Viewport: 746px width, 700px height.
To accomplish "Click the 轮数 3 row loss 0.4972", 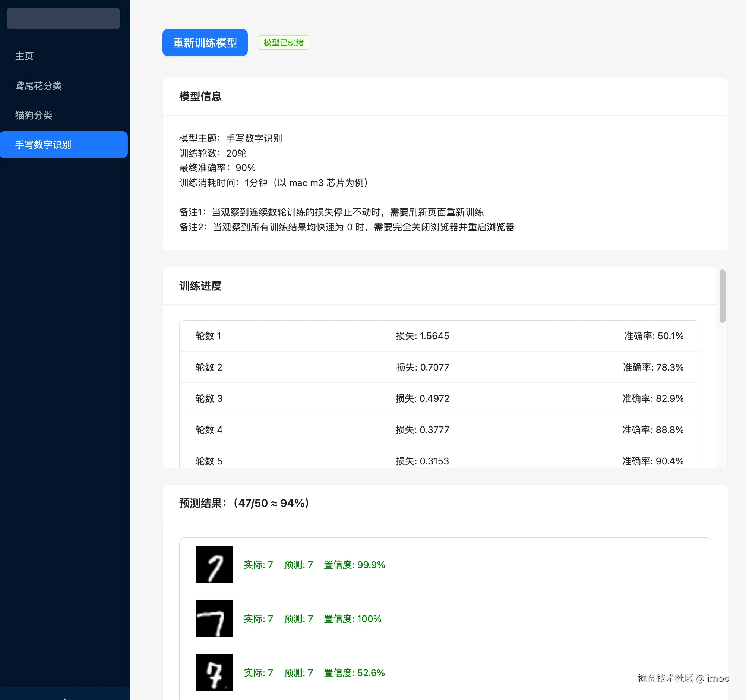I will tap(422, 398).
